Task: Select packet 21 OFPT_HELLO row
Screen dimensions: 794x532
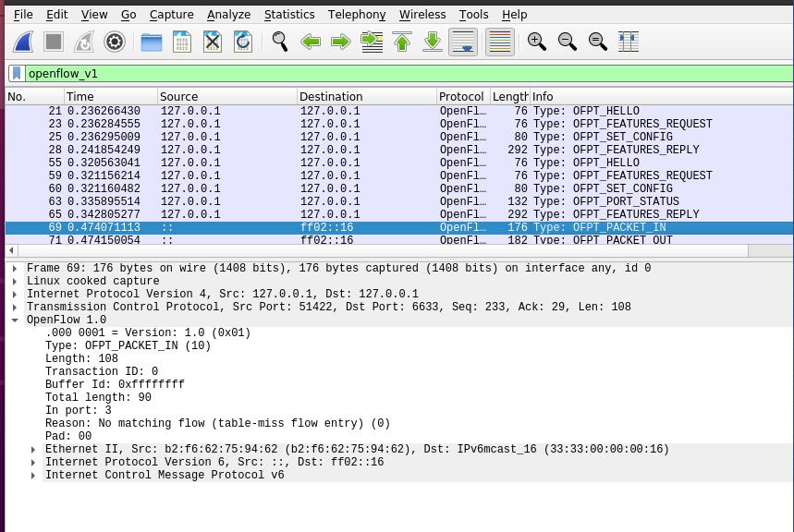Action: coord(399,111)
